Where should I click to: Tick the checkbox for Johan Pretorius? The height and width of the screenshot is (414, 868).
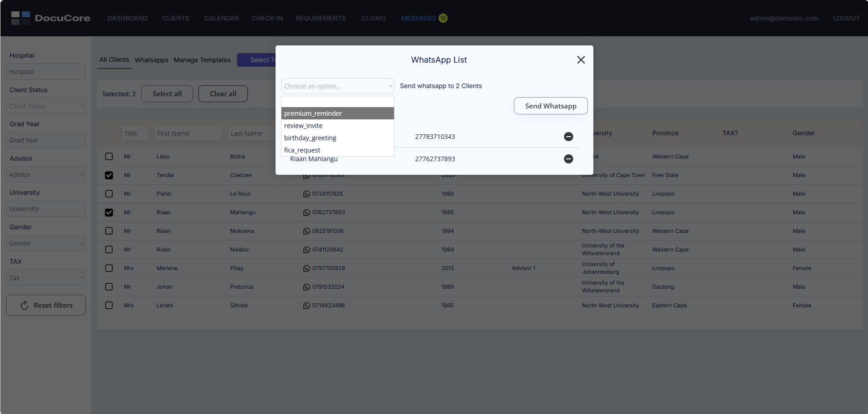point(109,287)
